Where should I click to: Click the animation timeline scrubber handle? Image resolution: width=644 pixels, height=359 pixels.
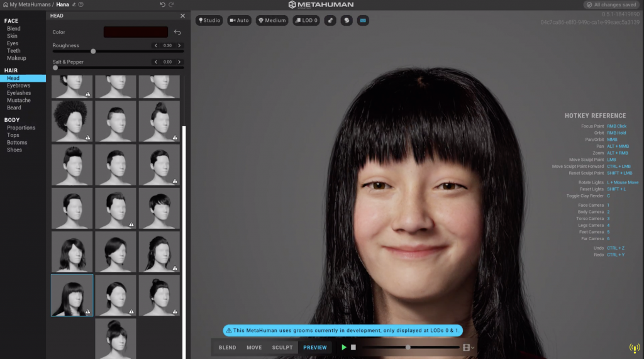(408, 348)
